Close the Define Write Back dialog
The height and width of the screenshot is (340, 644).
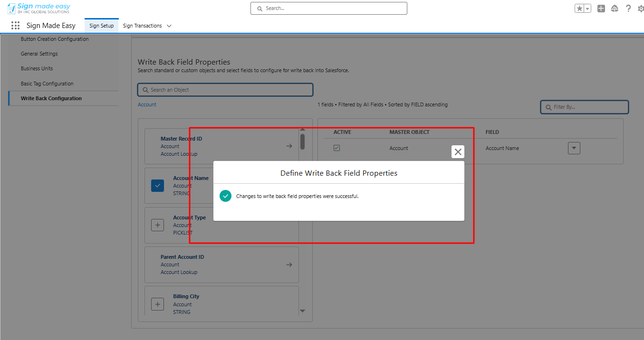pos(458,152)
